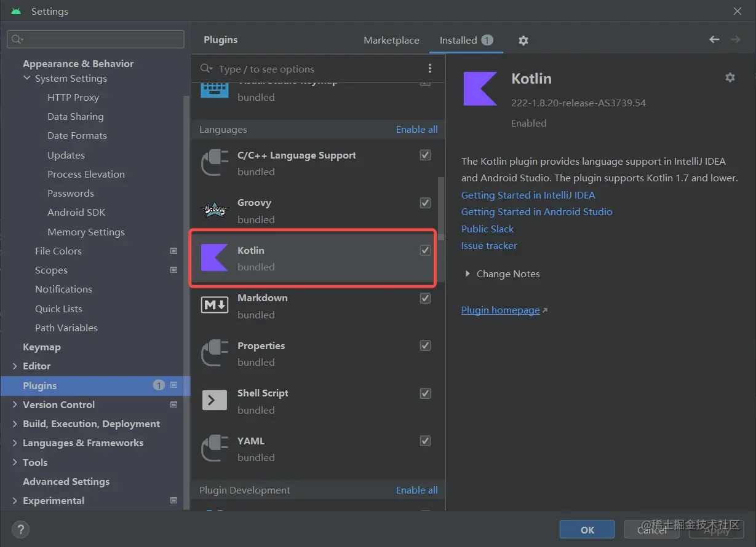Open the HTTP Proxy settings

point(73,97)
